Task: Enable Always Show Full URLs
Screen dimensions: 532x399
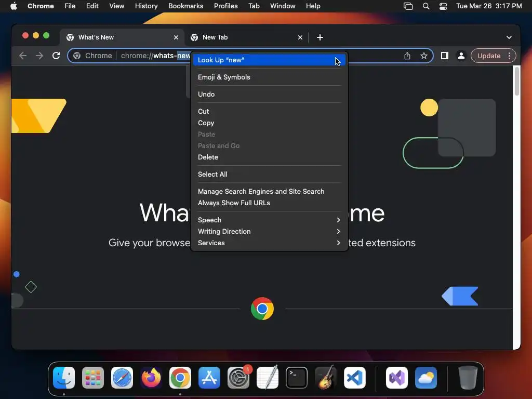Action: pyautogui.click(x=270, y=203)
